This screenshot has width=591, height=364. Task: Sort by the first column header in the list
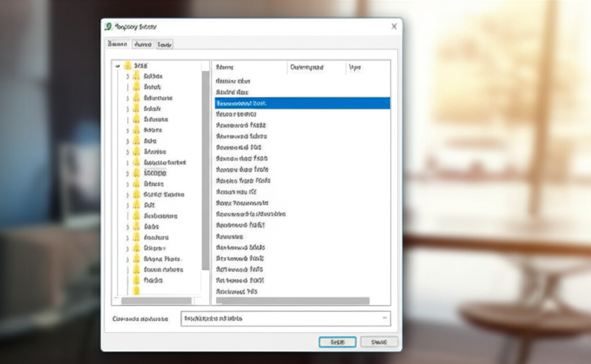(x=249, y=67)
